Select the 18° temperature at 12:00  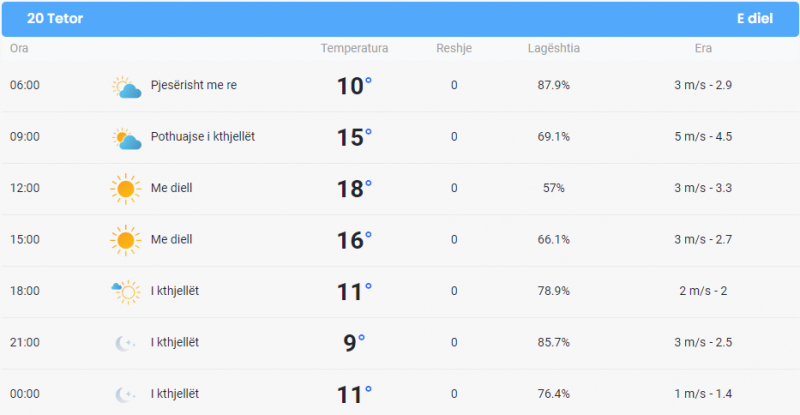[354, 188]
